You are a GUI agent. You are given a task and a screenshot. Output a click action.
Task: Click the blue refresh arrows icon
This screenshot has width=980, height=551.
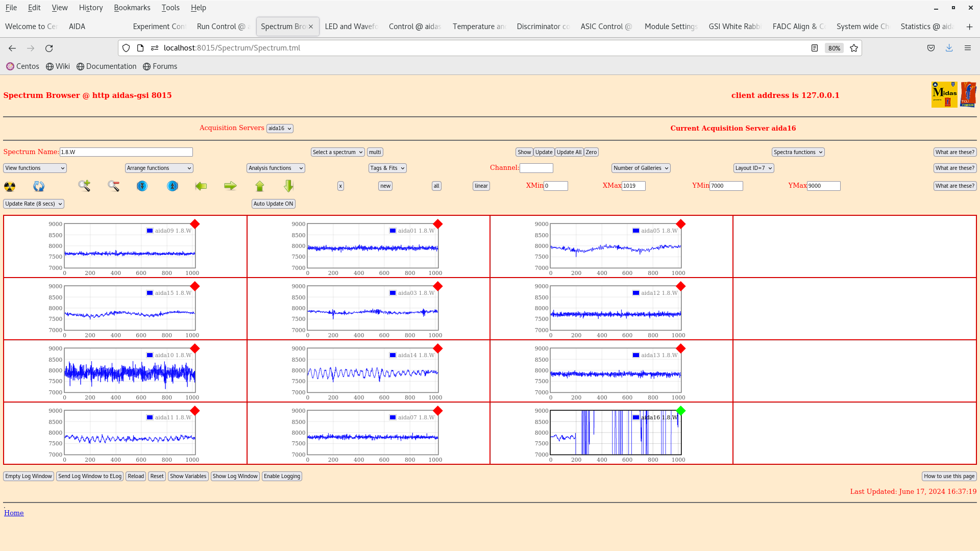[39, 186]
